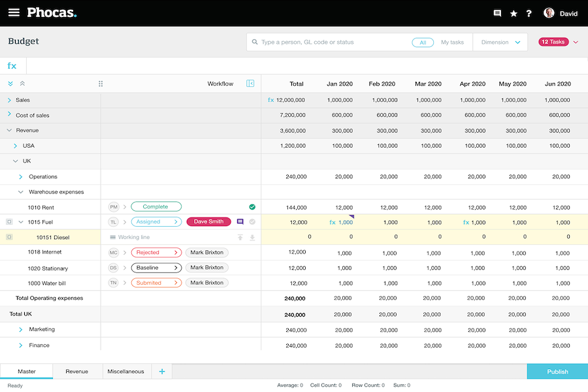Viewport: 588px width, 392px height.
Task: Switch to the Revenue tab
Action: tap(76, 372)
